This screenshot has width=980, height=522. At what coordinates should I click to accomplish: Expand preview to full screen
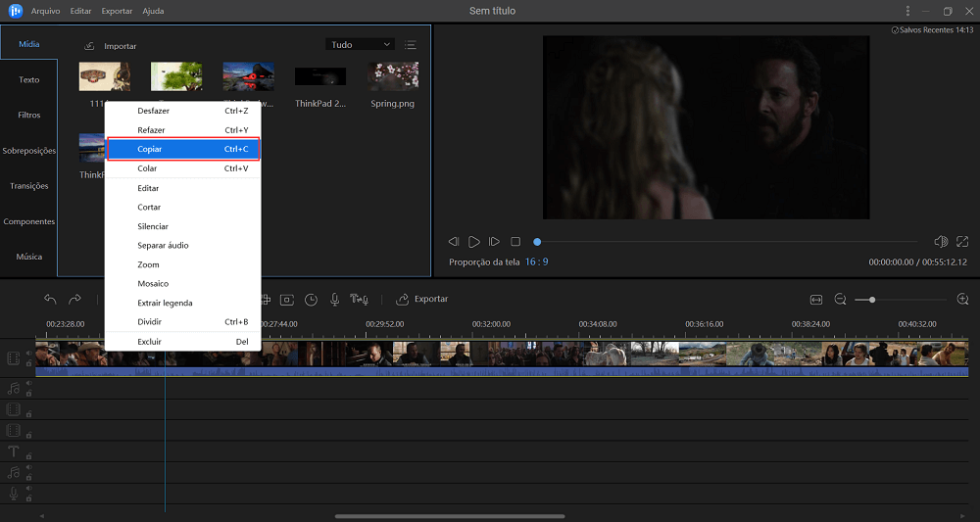tap(962, 241)
